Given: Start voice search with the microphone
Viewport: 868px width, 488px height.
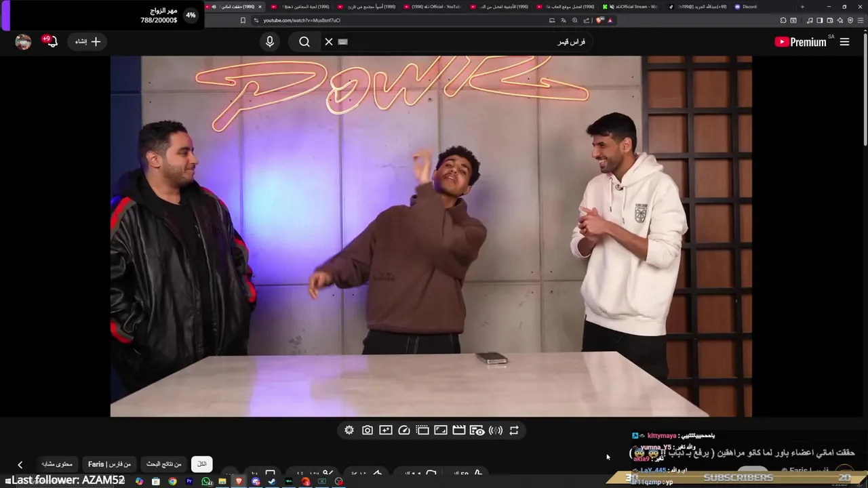Looking at the screenshot, I should (270, 42).
